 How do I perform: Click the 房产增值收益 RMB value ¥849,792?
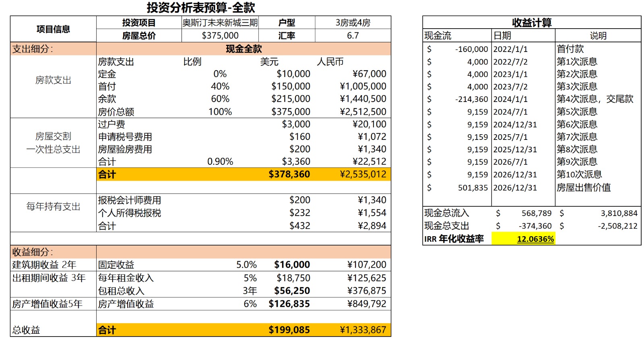point(366,304)
